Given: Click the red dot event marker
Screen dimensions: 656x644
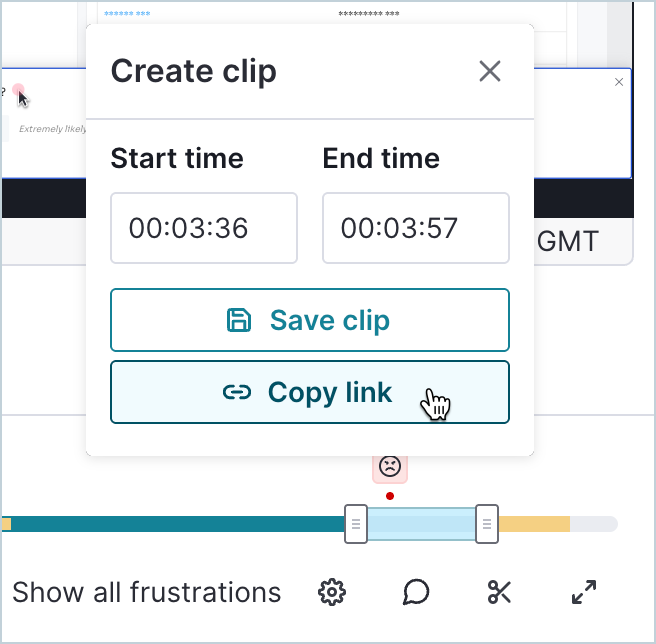Looking at the screenshot, I should [x=389, y=495].
